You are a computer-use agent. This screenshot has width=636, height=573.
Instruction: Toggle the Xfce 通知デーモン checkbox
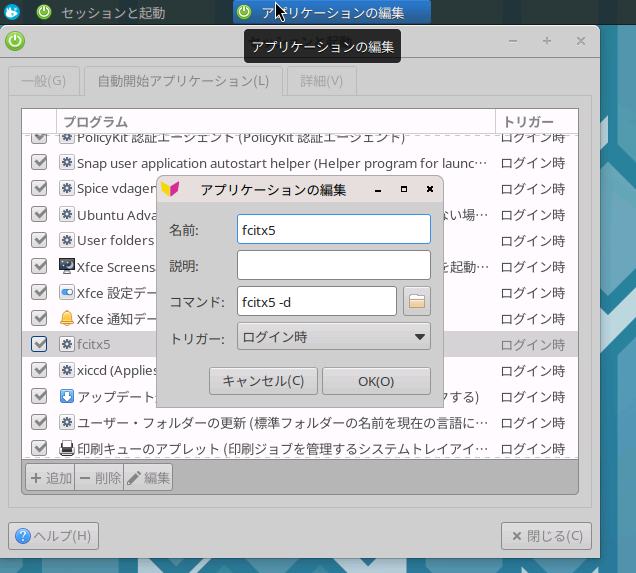pos(39,318)
